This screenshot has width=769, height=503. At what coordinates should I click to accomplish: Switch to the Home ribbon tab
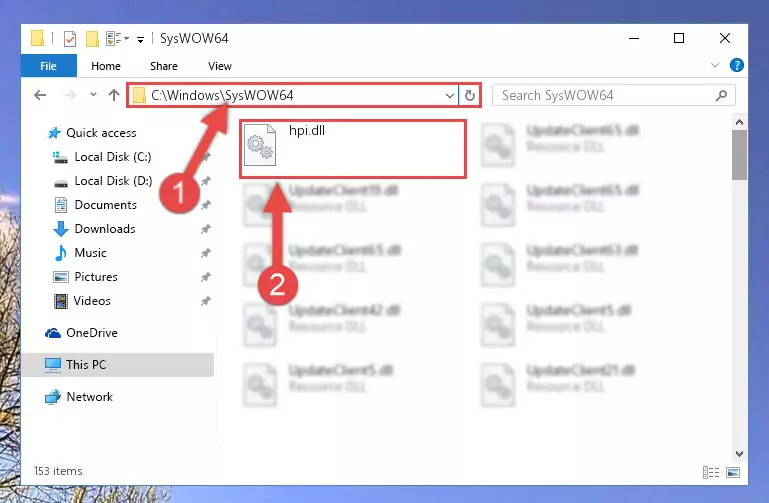click(106, 66)
